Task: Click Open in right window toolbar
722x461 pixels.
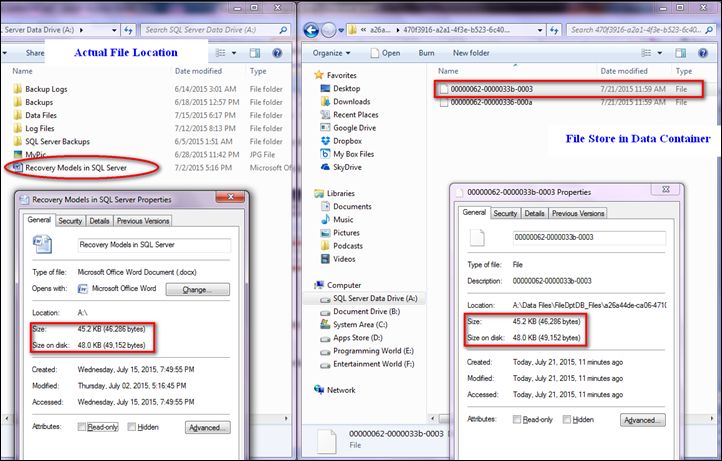Action: 386,53
